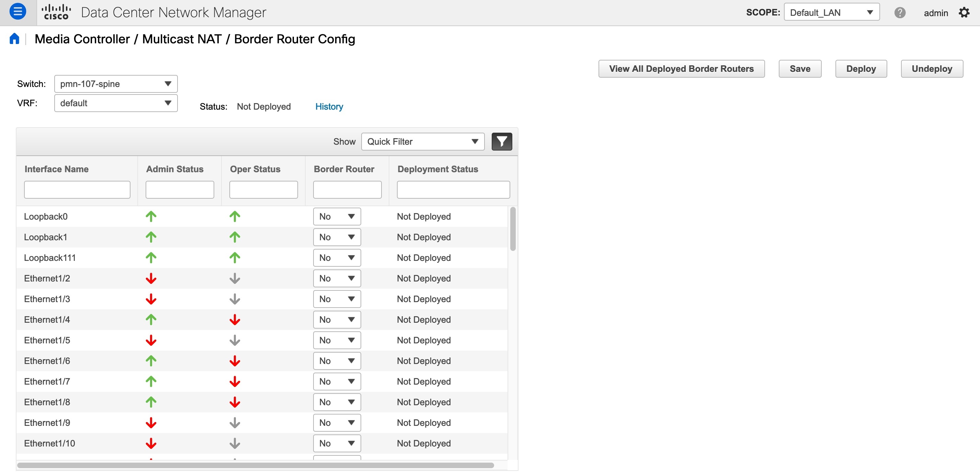The width and height of the screenshot is (980, 475).
Task: Sort by Deployment Status column header
Action: click(437, 169)
